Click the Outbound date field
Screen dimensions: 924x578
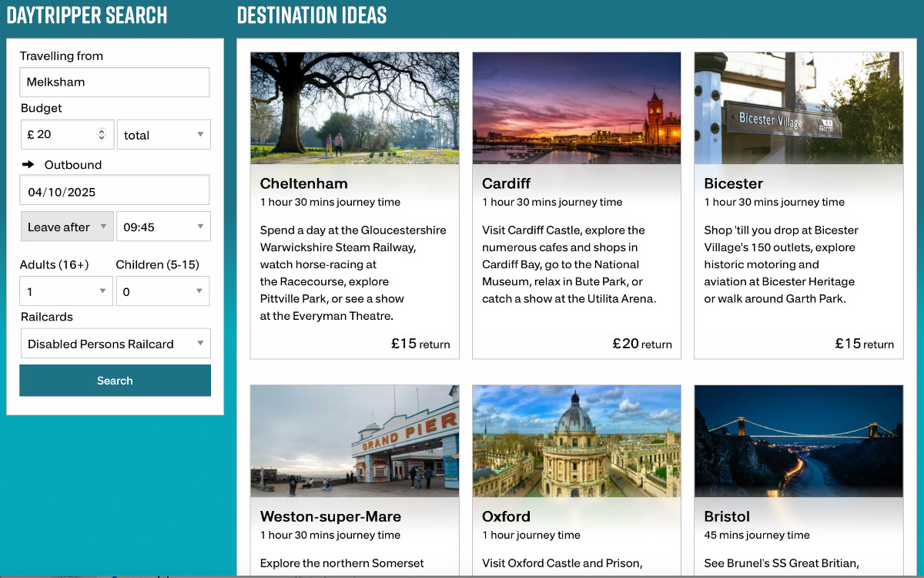115,192
